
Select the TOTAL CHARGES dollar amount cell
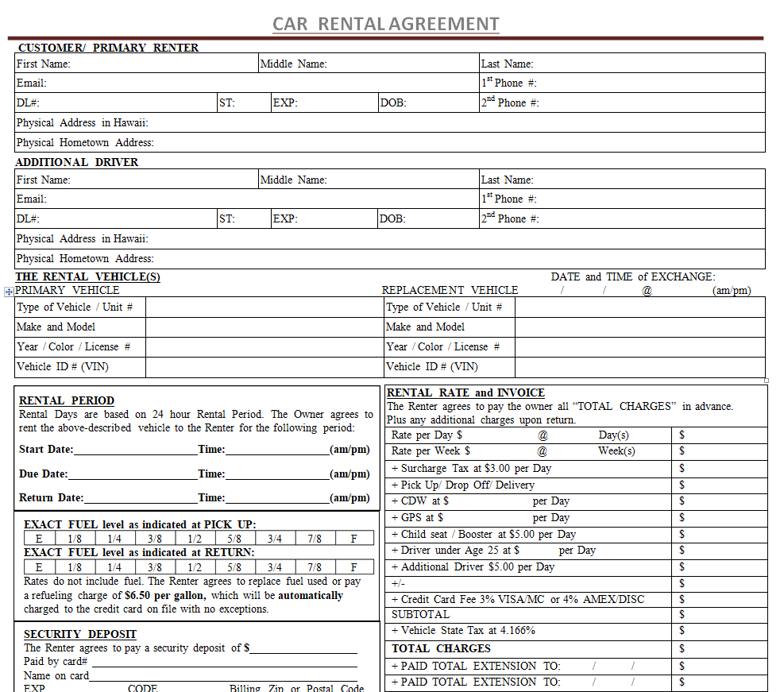(x=720, y=648)
